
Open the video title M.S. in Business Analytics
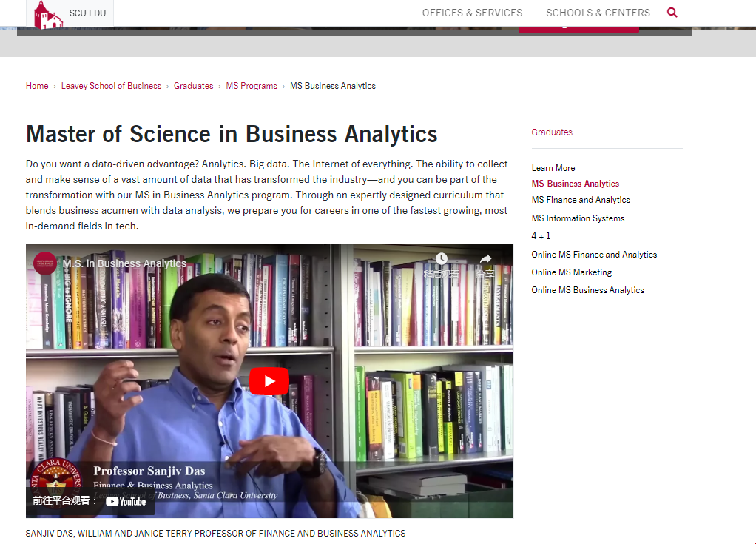(124, 263)
